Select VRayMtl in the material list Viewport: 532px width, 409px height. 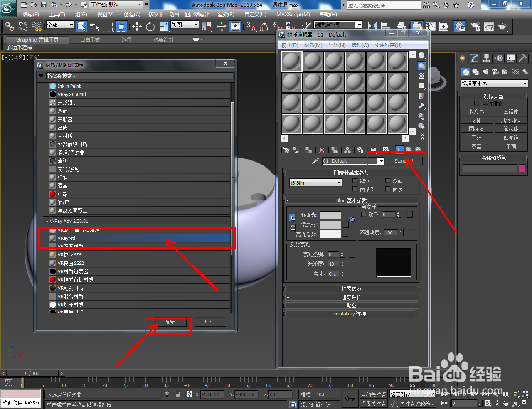tap(139, 238)
